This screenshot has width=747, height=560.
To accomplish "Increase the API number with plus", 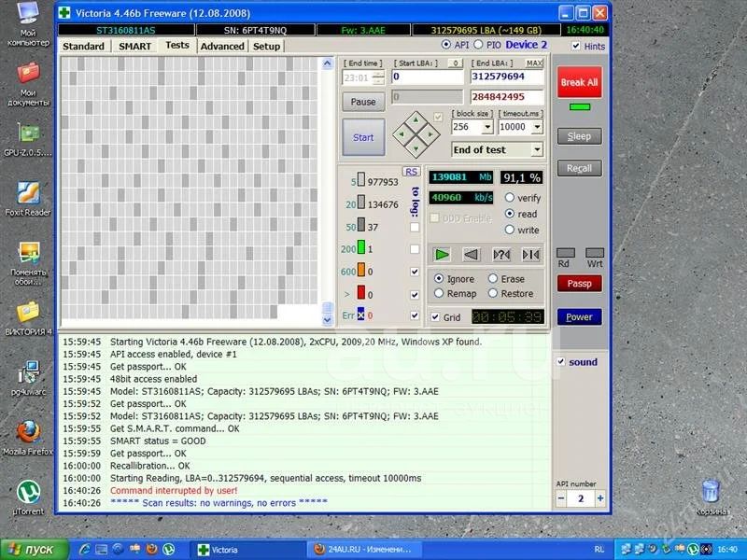I will [x=600, y=498].
